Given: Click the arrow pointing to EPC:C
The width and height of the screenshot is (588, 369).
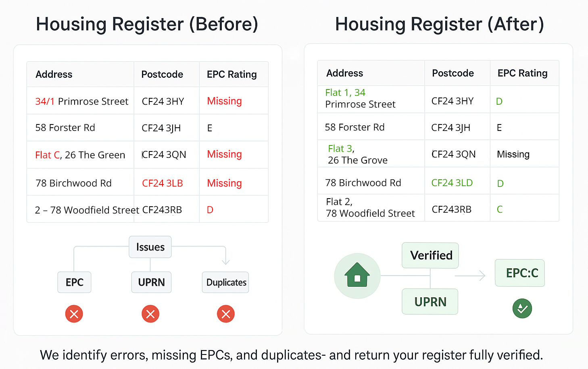Looking at the screenshot, I should click(470, 276).
